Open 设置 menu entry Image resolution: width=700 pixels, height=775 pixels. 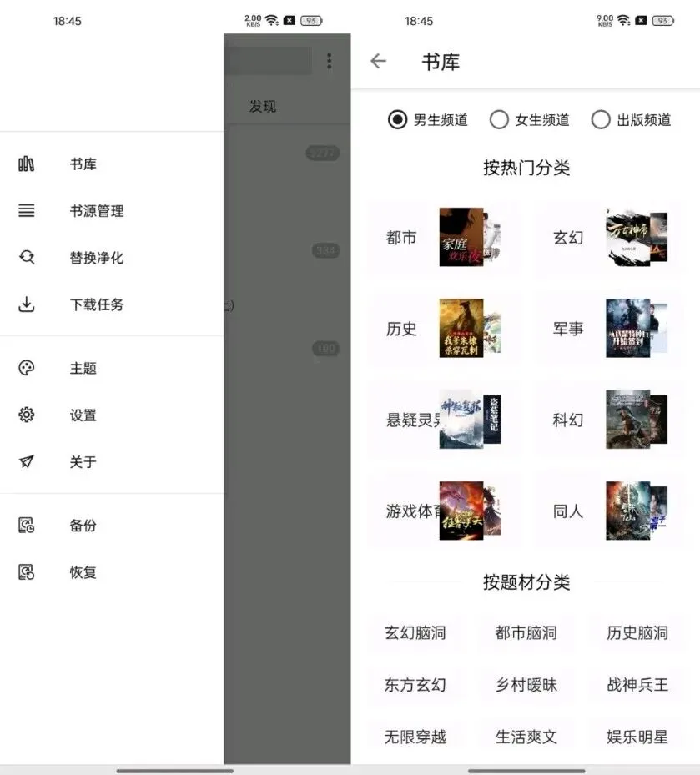pyautogui.click(x=112, y=415)
